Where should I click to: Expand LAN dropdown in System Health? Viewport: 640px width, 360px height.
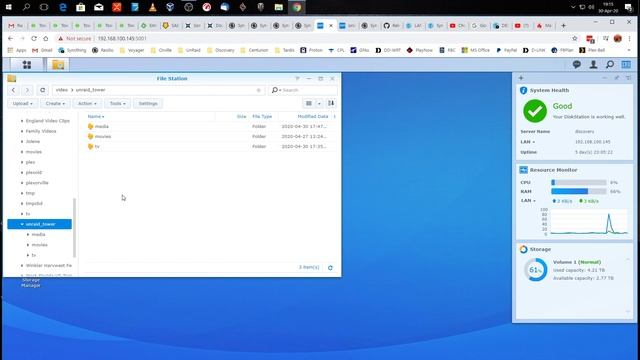pyautogui.click(x=533, y=142)
